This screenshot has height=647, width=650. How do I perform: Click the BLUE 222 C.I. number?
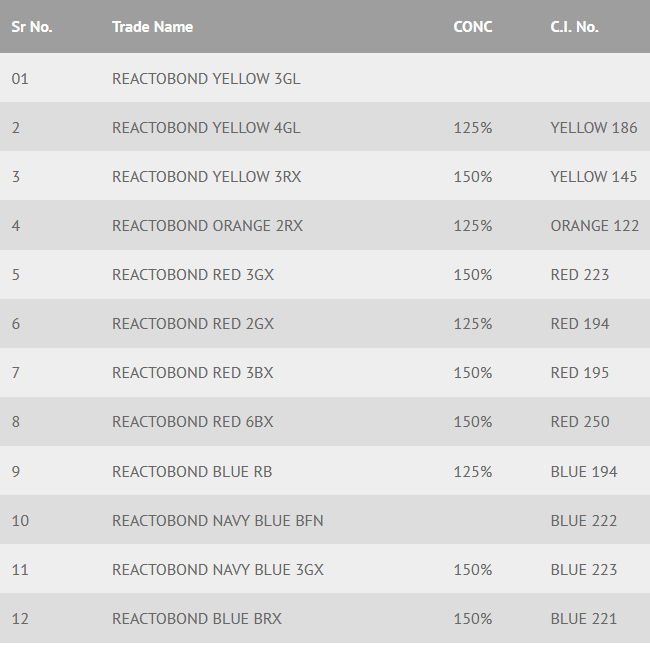583,521
